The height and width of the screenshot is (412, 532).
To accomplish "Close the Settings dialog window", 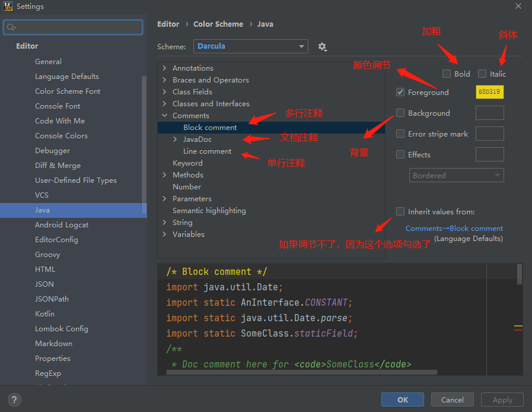I will click(x=518, y=6).
